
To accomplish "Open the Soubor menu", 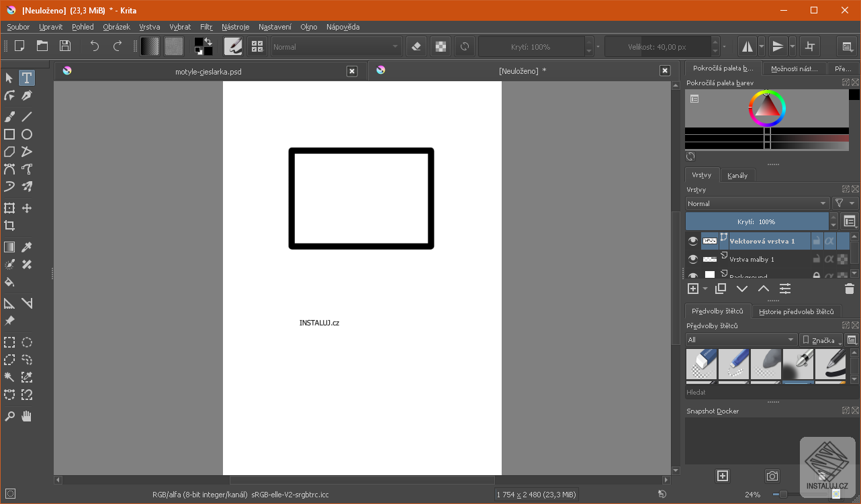I will tap(17, 27).
